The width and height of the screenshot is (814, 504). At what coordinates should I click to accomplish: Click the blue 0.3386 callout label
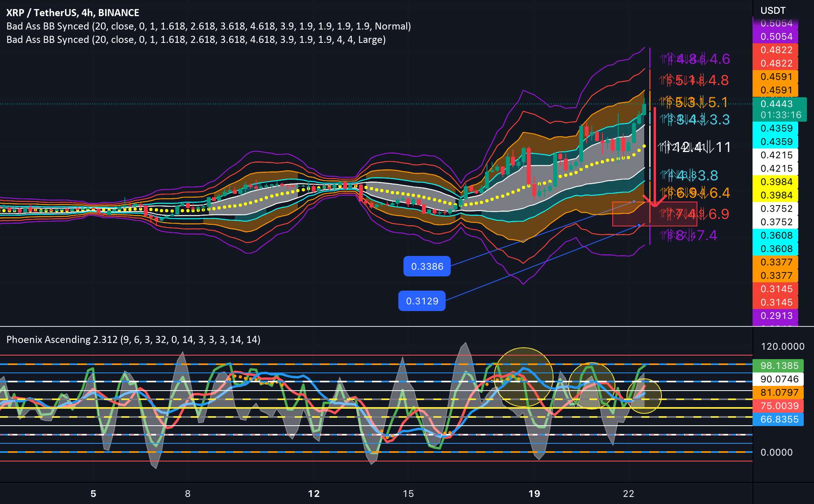tap(427, 267)
